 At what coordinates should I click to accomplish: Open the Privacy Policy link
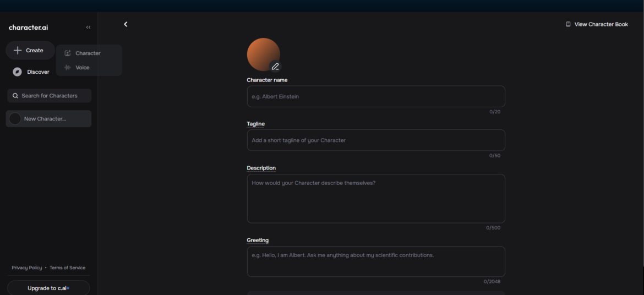click(x=27, y=267)
